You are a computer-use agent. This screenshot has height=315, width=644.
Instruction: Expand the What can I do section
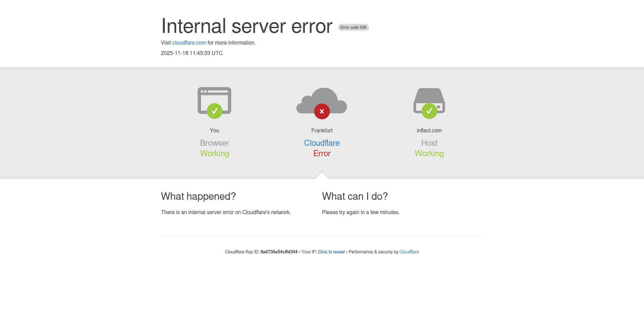355,196
